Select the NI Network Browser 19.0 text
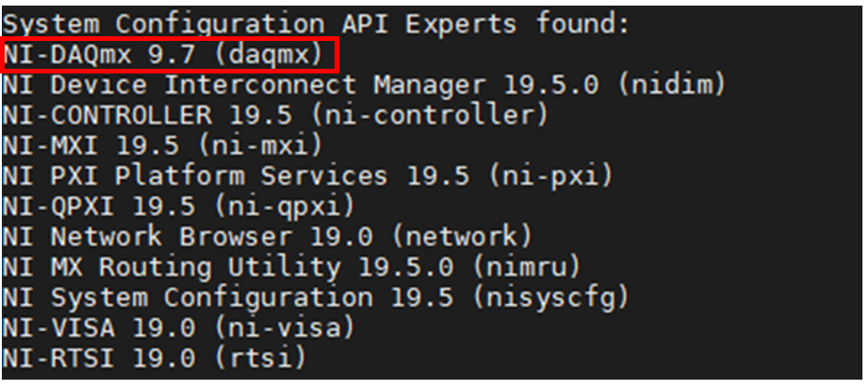The width and height of the screenshot is (868, 388). 189,237
